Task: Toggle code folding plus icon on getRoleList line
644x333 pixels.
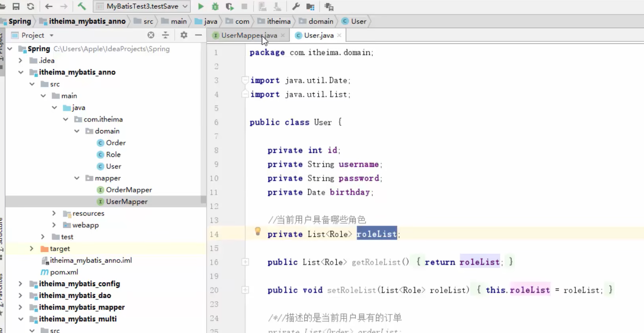Action: coord(245,262)
